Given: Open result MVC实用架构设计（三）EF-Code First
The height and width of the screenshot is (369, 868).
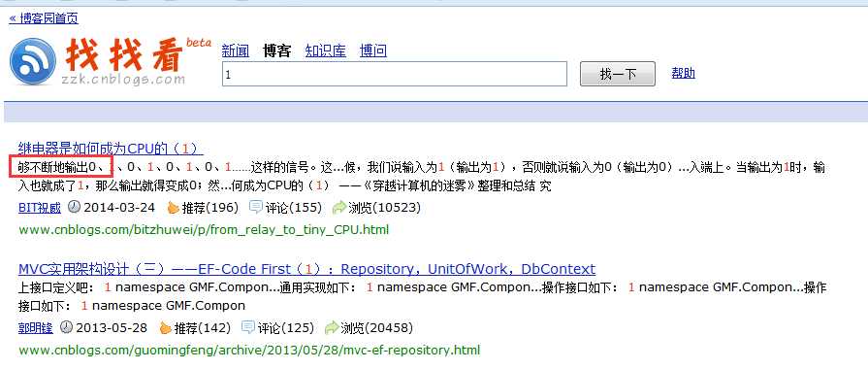Looking at the screenshot, I should tap(306, 269).
